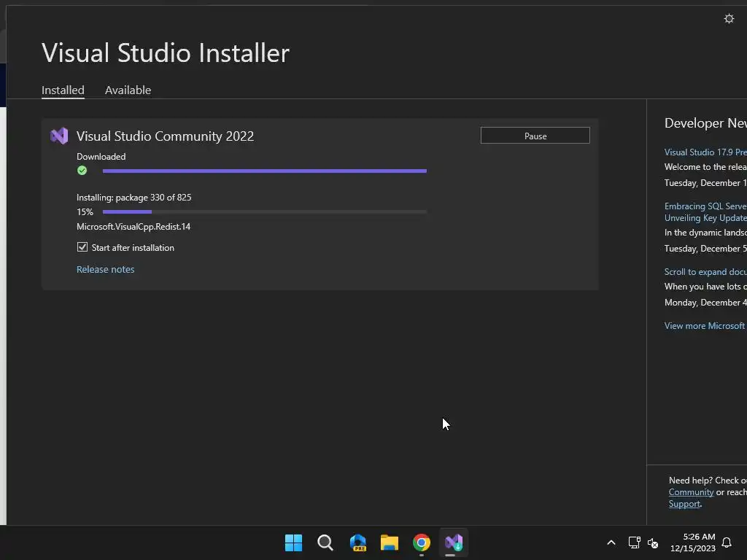Image resolution: width=747 pixels, height=560 pixels.
Task: Switch to the Available tab
Action: 128,90
